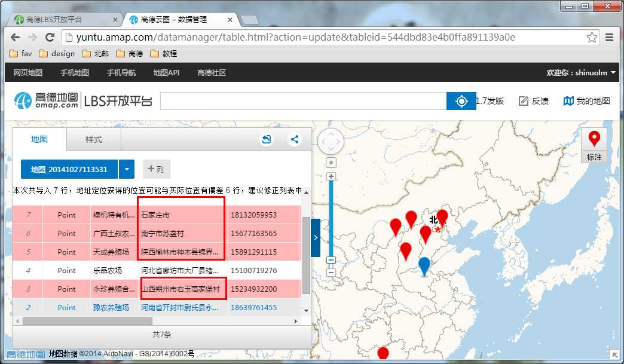
Task: Collapse the side panel with blue arrow
Action: [316, 237]
